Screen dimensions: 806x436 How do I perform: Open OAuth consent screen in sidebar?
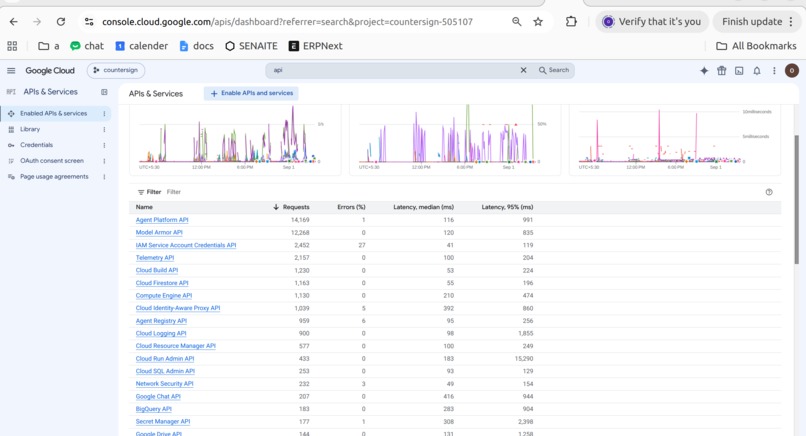pos(51,160)
